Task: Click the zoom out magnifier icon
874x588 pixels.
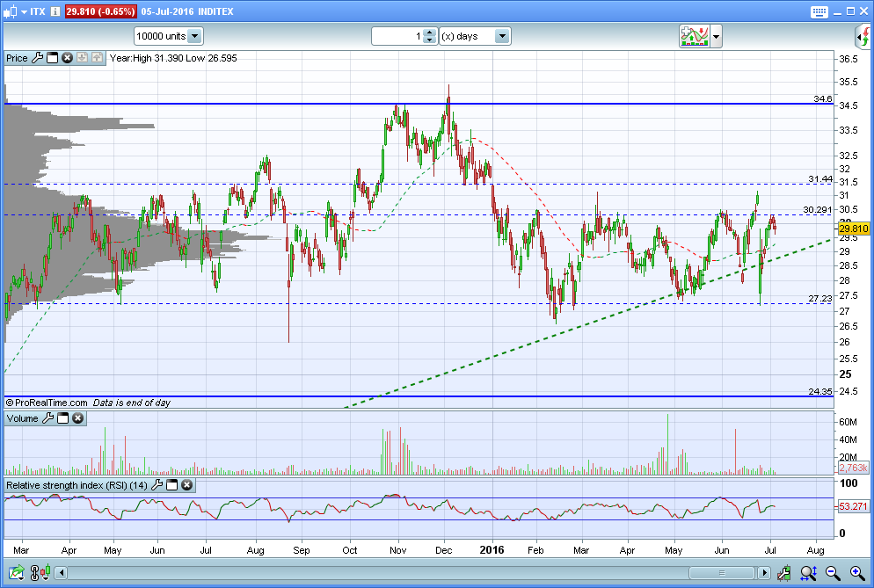Action: tap(832, 574)
